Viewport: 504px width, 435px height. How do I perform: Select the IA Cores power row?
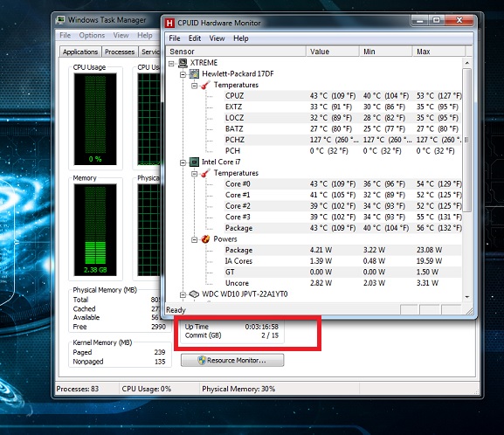[x=342, y=261]
